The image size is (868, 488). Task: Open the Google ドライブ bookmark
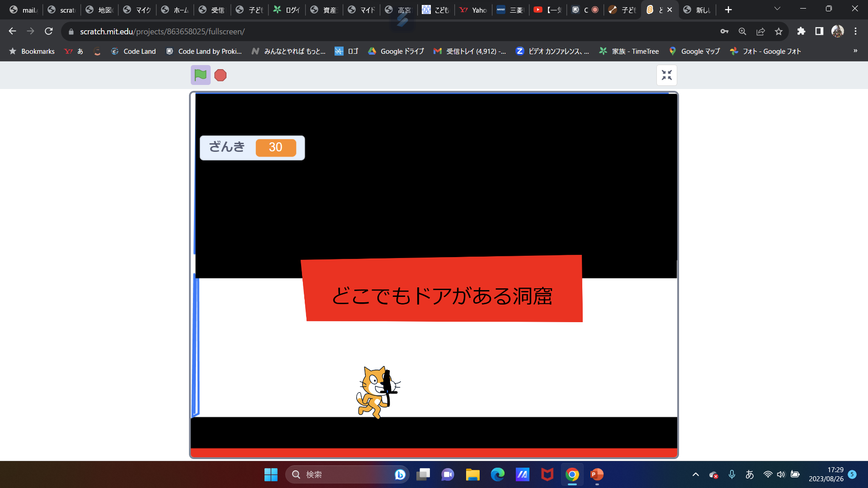pyautogui.click(x=396, y=51)
